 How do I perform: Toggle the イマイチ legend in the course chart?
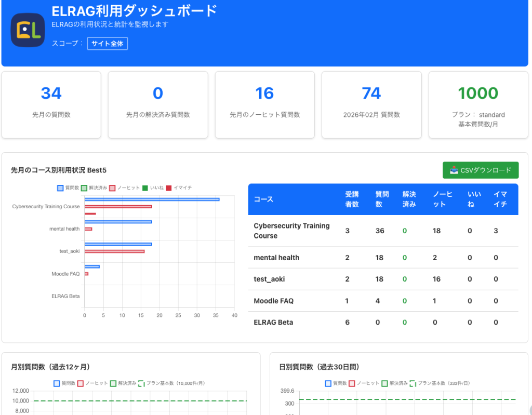pos(177,188)
